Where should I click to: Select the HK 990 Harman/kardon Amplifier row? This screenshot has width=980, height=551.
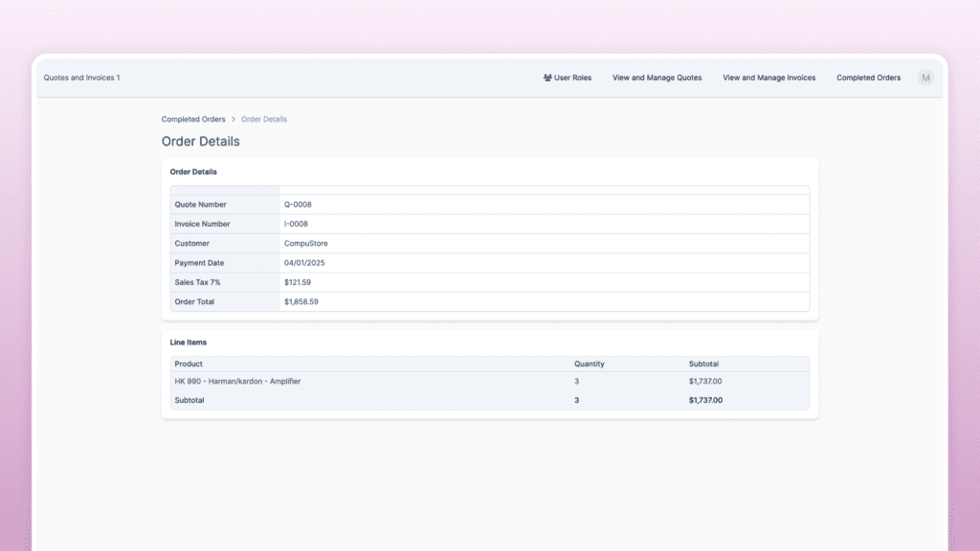pos(237,381)
